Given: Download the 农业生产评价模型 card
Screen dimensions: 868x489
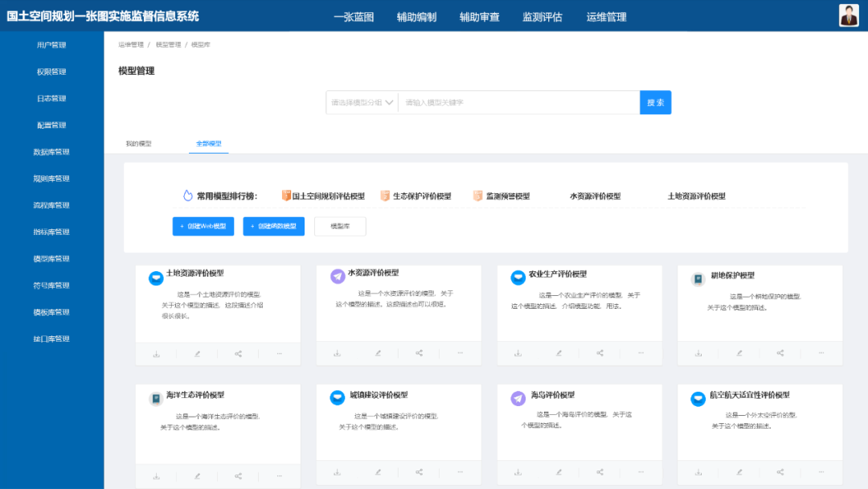Looking at the screenshot, I should (x=518, y=353).
